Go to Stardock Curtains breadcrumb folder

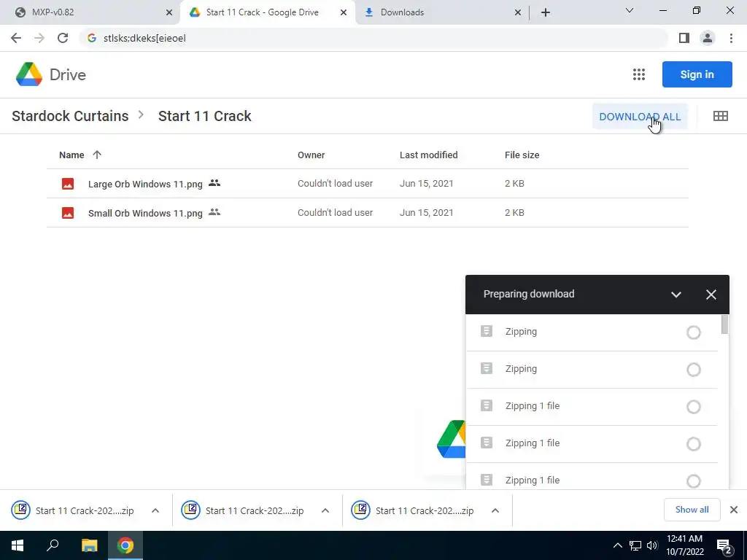(x=70, y=116)
